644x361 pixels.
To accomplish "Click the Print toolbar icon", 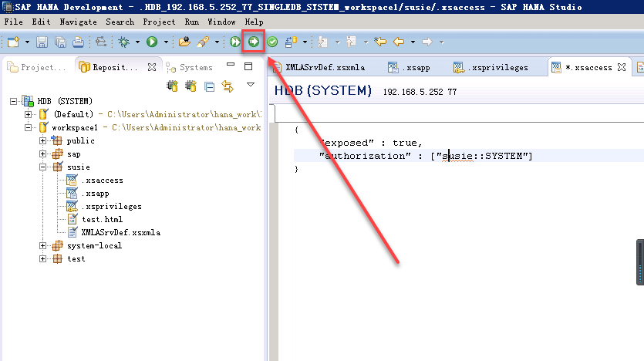I will (x=79, y=42).
